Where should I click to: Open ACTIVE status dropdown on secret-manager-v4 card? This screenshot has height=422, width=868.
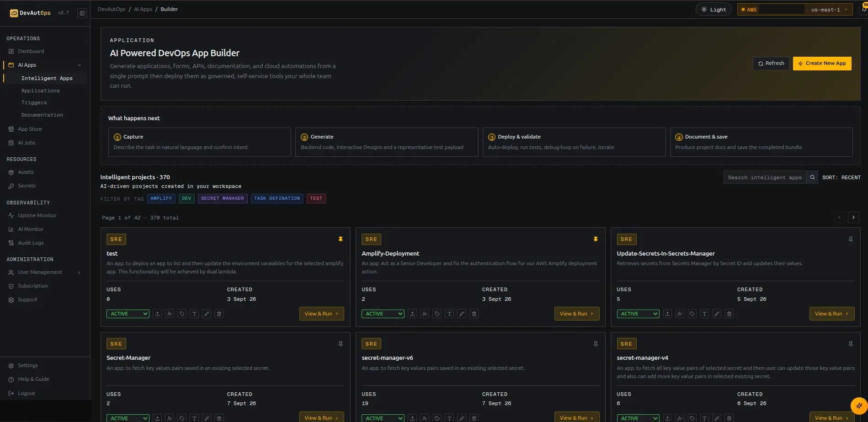(638, 418)
